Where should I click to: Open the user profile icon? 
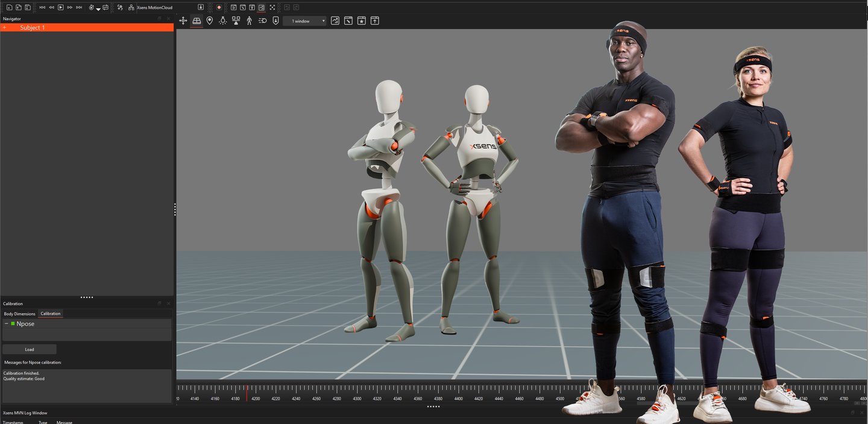click(201, 7)
